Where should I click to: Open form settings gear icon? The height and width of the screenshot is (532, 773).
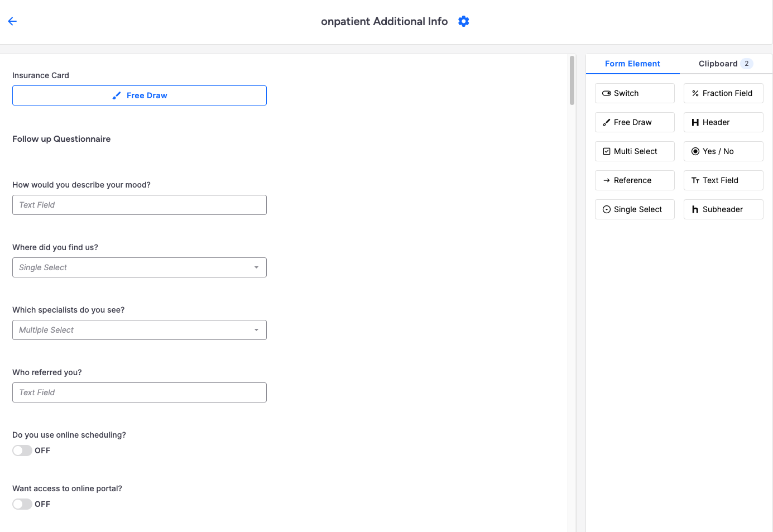point(463,21)
